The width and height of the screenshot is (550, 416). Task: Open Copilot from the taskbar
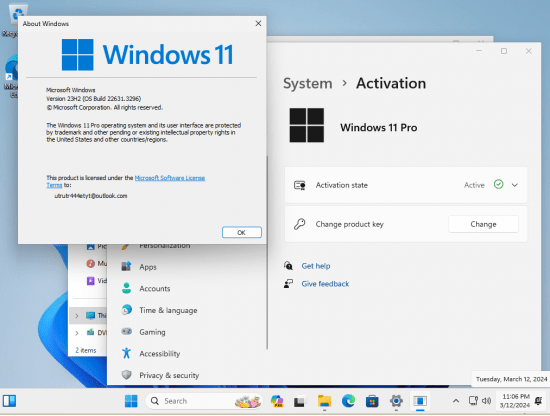pyautogui.click(x=277, y=401)
